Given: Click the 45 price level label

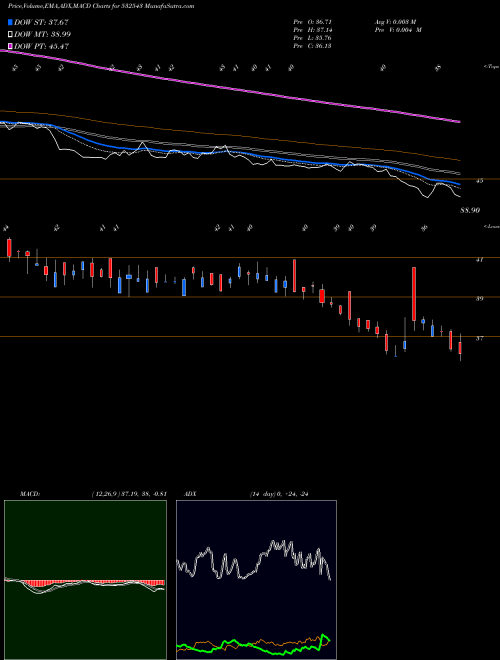Looking at the screenshot, I should click(479, 181).
